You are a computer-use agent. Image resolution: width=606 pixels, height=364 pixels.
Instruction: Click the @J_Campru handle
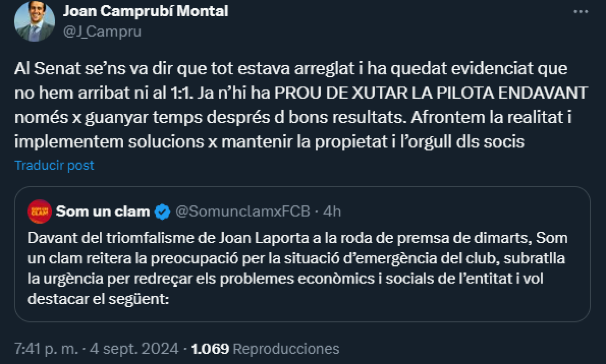[x=102, y=32]
